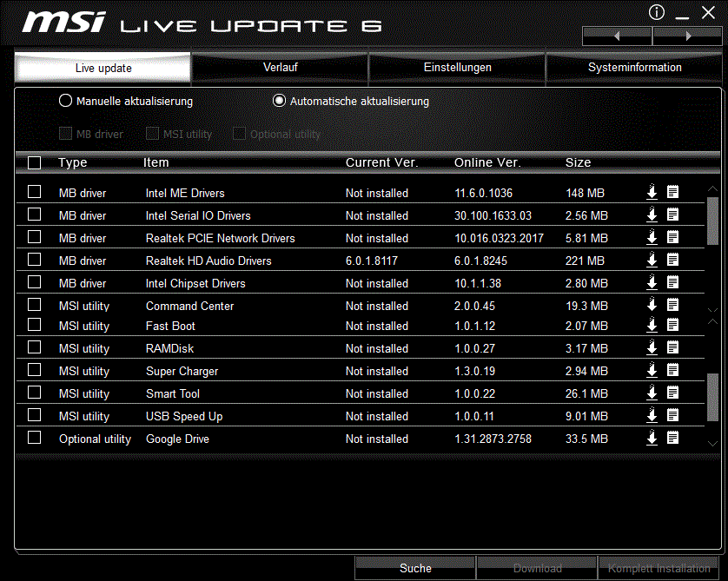This screenshot has height=581, width=728.
Task: Download Command Center via its arrow icon
Action: click(652, 305)
